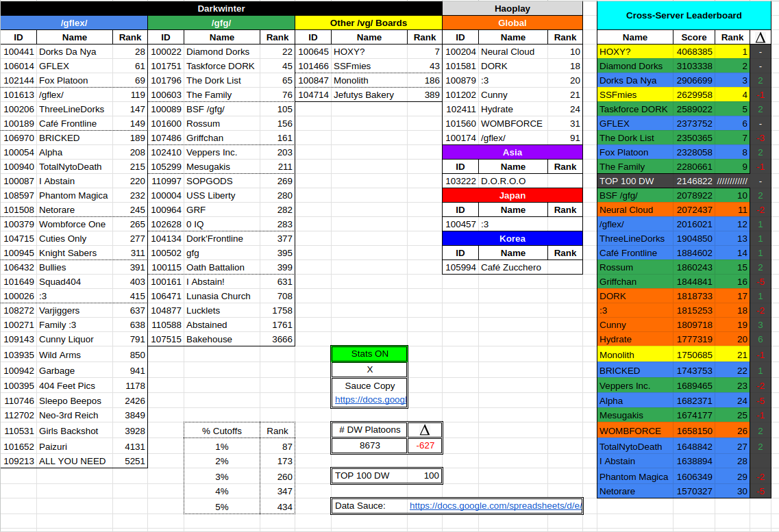Click the delta symbol beside # DW Platoons
This screenshot has height=532, width=779.
(425, 430)
